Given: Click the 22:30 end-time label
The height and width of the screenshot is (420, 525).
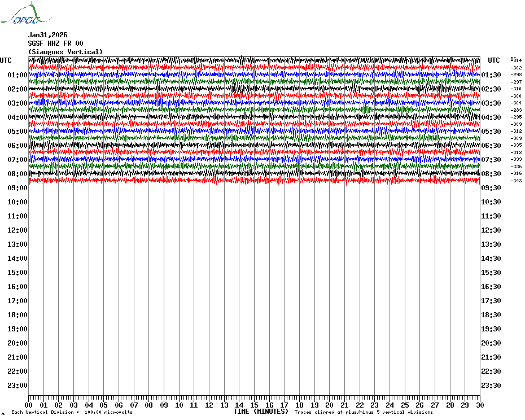Looking at the screenshot, I should pos(491,371).
